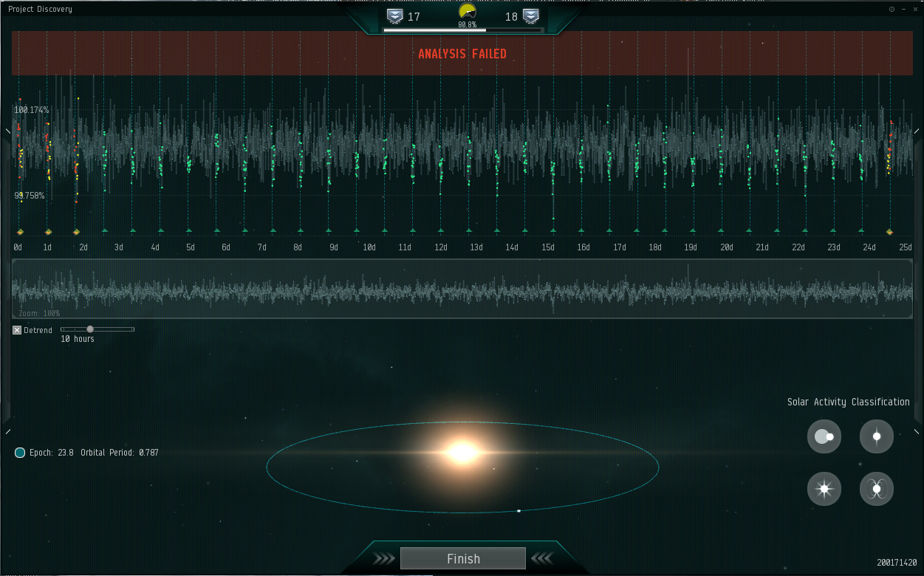Click the rank 18 badge icon
The image size is (924, 576).
point(530,16)
